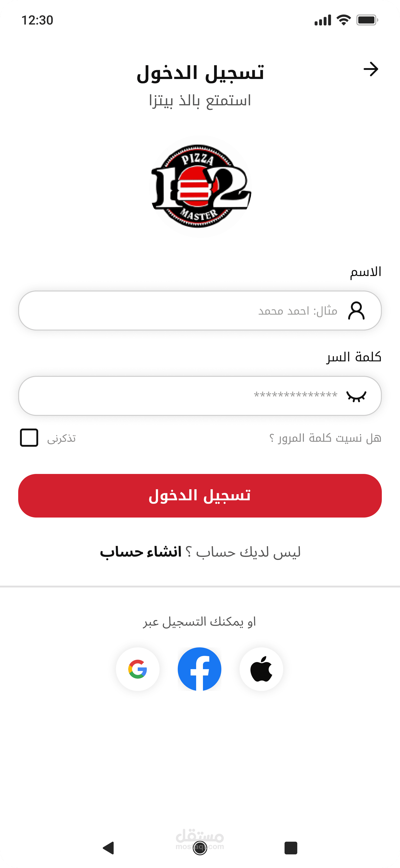Tap the Android home circle navigation button
Viewport: 400px width, 868px height.
pyautogui.click(x=200, y=848)
